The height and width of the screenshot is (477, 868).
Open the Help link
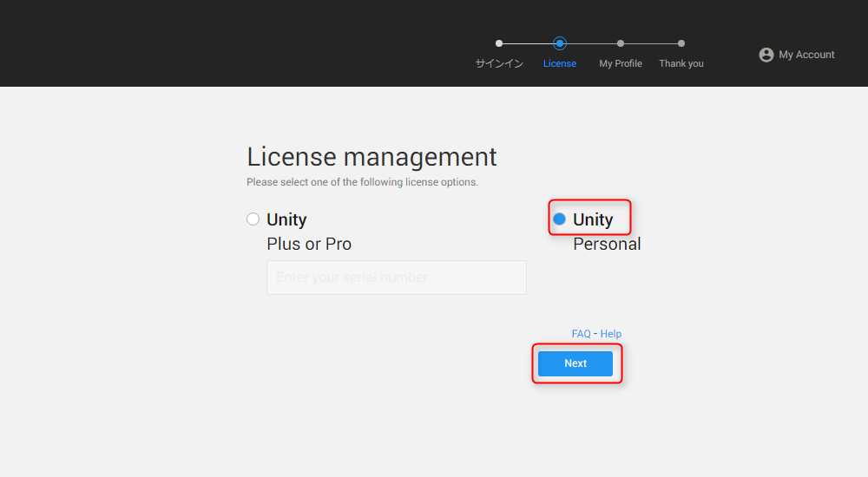click(610, 334)
